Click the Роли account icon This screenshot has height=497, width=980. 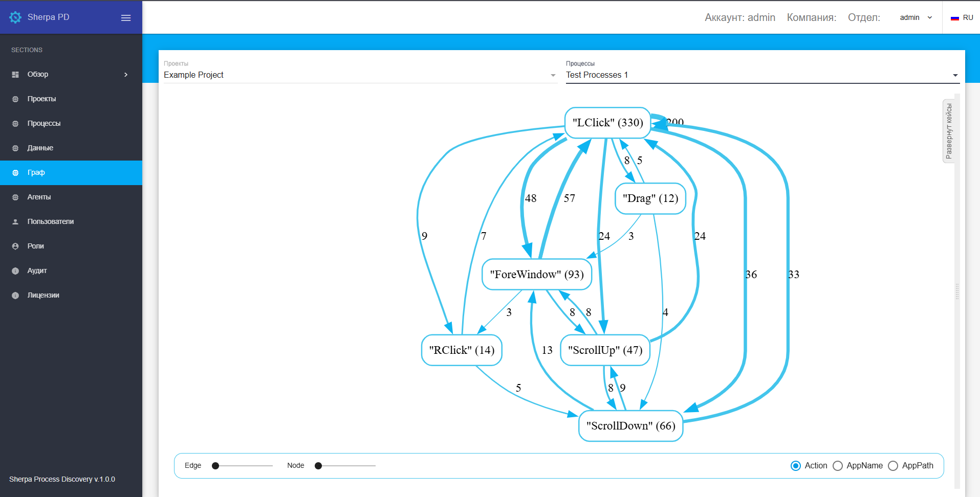tap(15, 246)
